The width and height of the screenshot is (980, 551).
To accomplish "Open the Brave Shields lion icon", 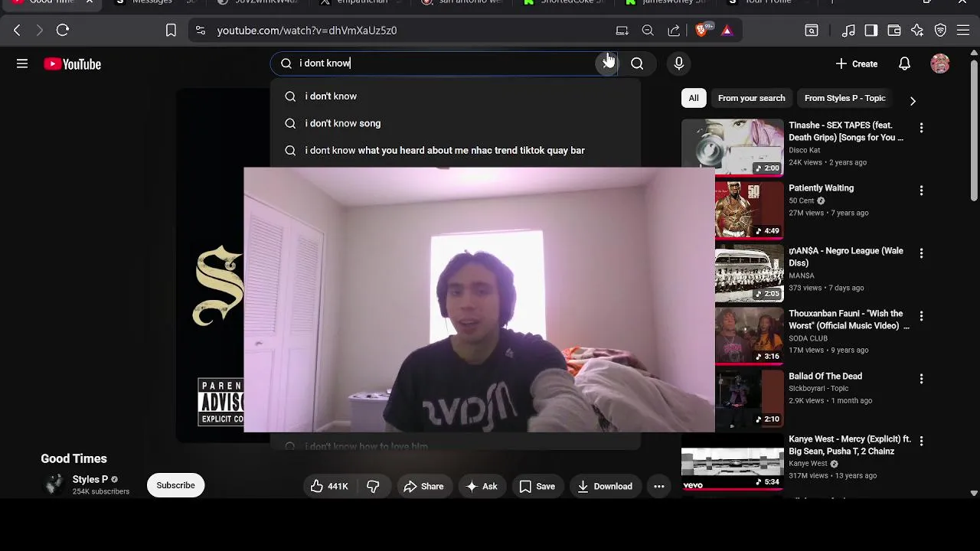I will [702, 30].
